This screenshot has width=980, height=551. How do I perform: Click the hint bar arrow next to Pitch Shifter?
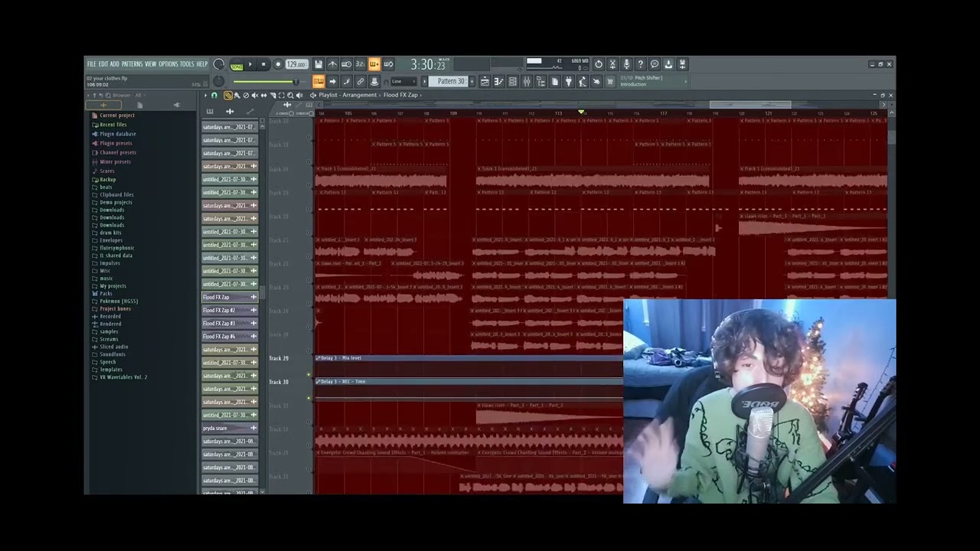pos(686,81)
